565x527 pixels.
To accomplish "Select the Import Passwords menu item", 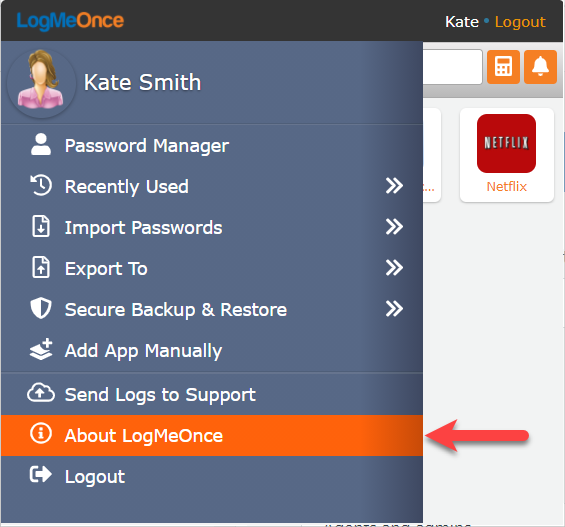I will (x=212, y=227).
